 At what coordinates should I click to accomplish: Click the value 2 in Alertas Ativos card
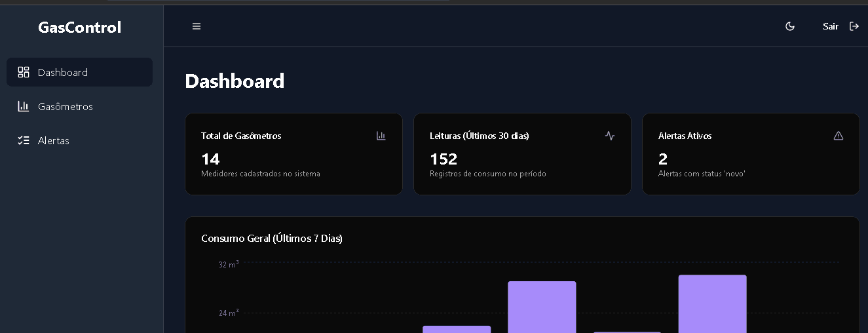pos(663,159)
